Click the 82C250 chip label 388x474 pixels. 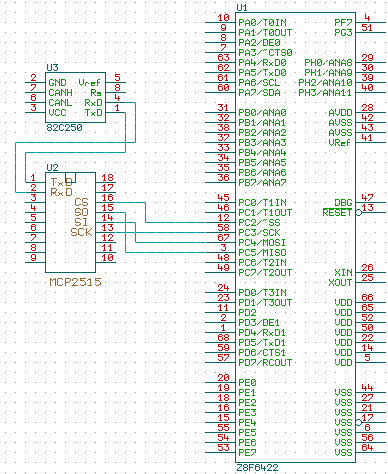(64, 127)
